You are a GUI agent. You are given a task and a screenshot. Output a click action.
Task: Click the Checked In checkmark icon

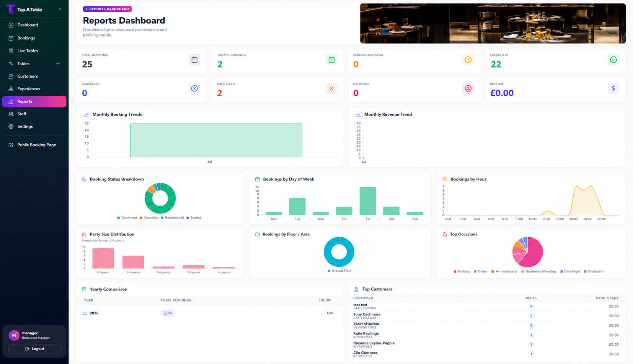coord(613,60)
